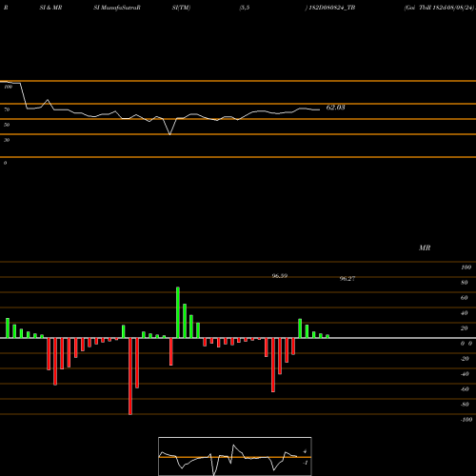Click the RSI axis label 30
476x476 pixels.
(7, 140)
